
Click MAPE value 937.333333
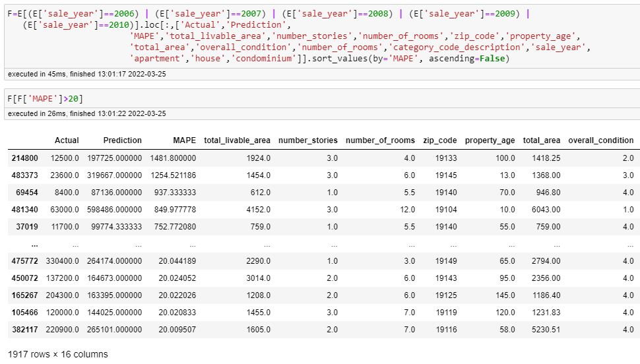(x=175, y=192)
